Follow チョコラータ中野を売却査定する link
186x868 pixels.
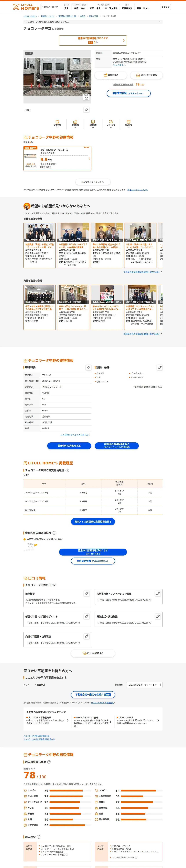pyautogui.click(x=37, y=736)
